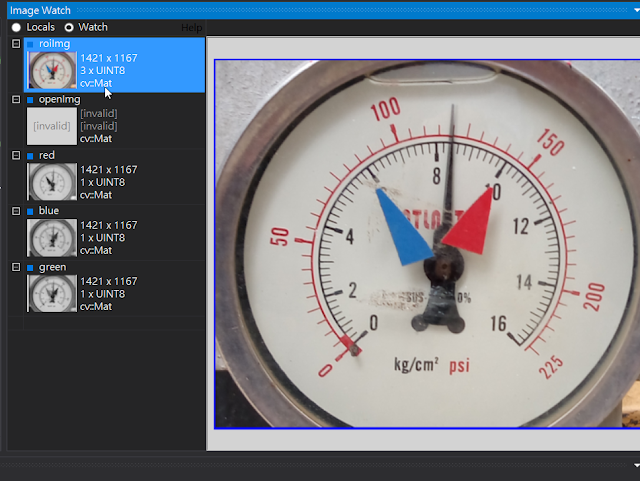Image resolution: width=640 pixels, height=481 pixels.
Task: Collapse the roiImg entry
Action: [16, 44]
